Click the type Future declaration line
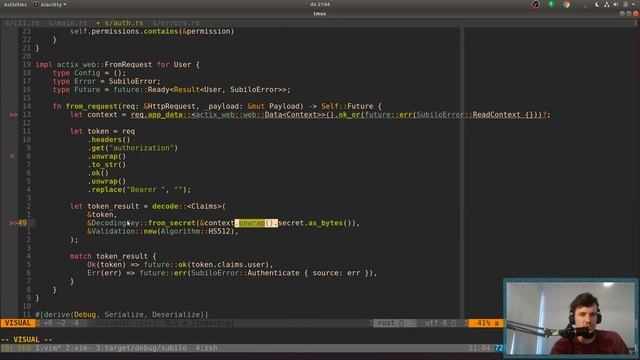The width and height of the screenshot is (640, 360). coord(171,90)
